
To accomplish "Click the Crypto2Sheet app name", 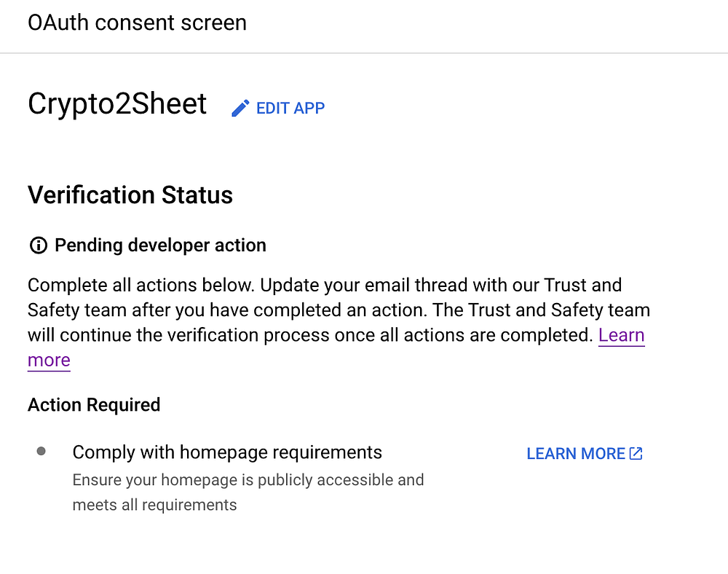I will point(117,104).
